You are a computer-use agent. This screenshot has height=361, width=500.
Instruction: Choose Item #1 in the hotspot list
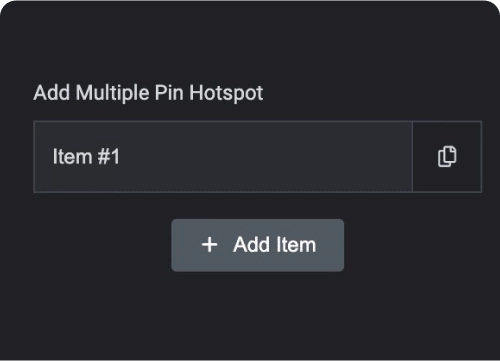click(223, 156)
